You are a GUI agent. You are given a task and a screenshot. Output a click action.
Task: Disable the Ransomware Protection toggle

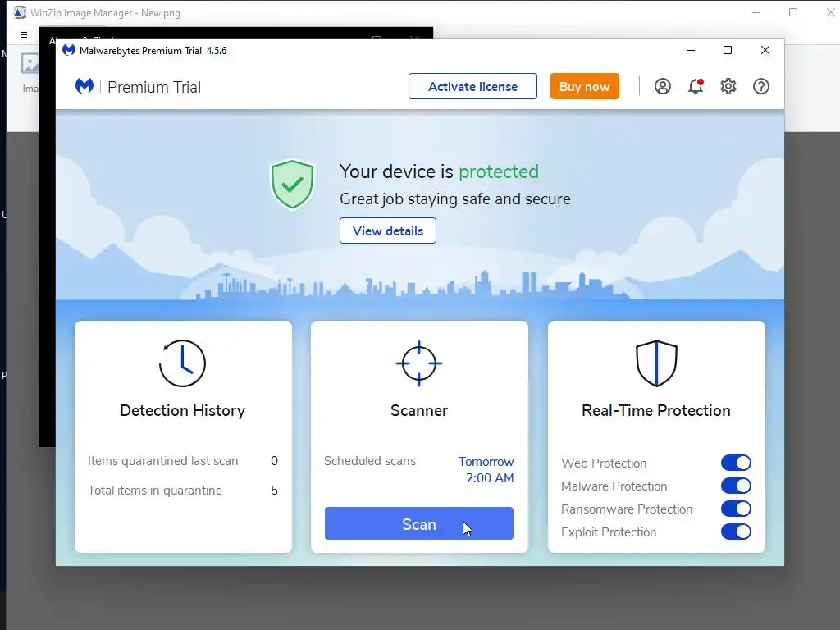[736, 509]
